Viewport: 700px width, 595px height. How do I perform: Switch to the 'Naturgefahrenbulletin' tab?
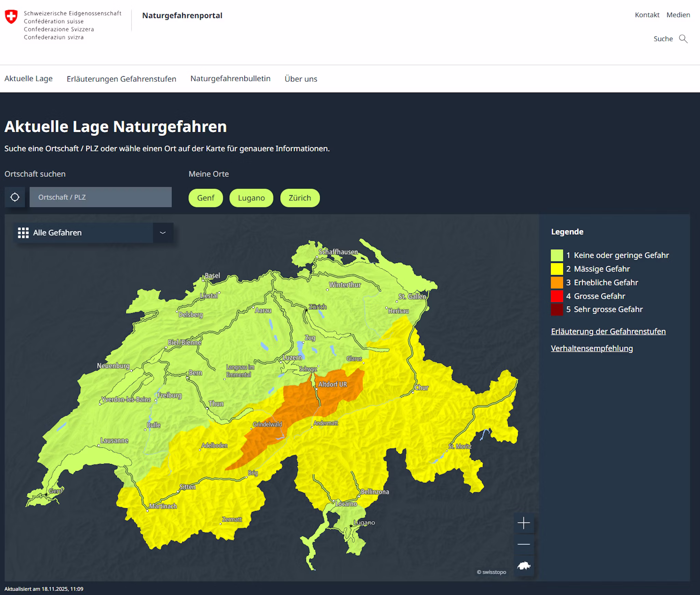tap(230, 79)
